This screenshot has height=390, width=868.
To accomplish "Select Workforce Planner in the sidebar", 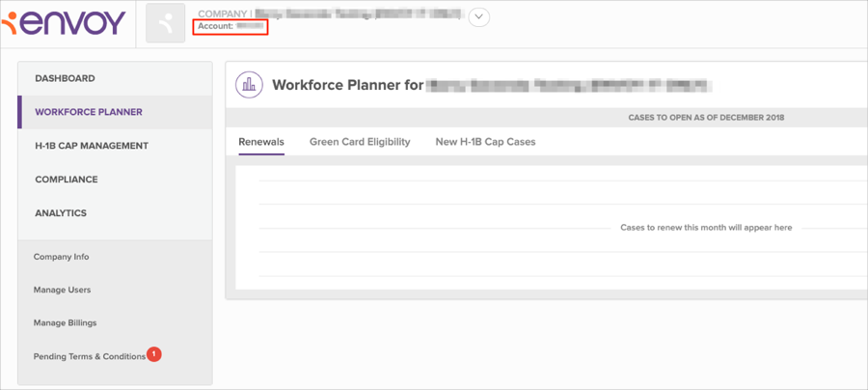I will [x=89, y=112].
